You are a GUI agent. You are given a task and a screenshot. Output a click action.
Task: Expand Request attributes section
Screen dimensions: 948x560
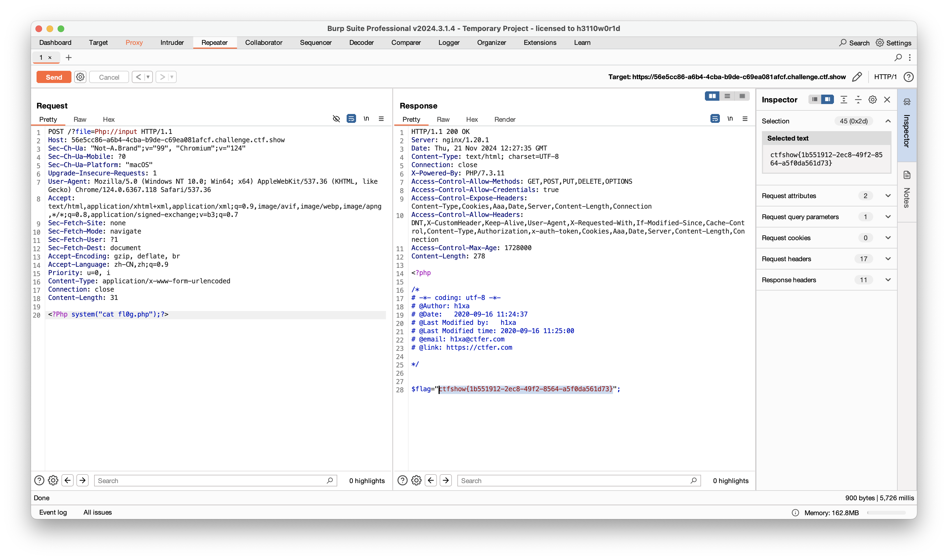(888, 196)
